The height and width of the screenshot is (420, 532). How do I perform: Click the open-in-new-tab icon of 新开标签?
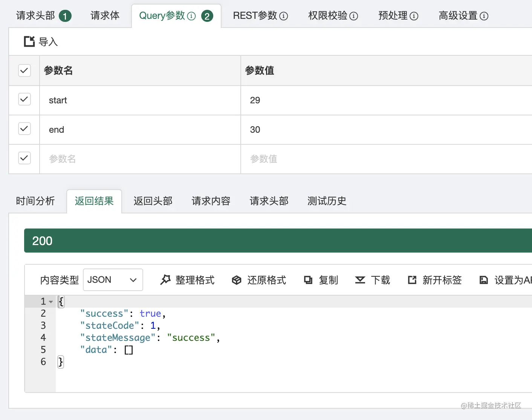pos(412,280)
